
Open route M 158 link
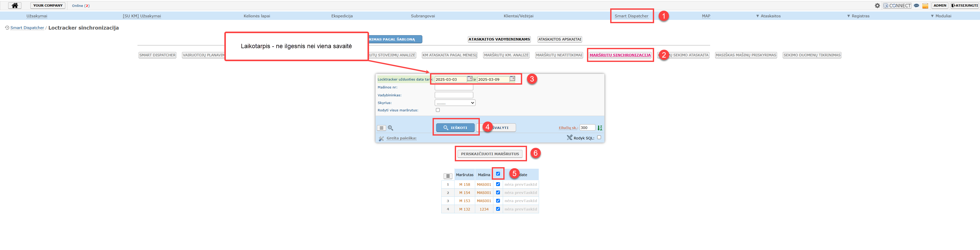[x=464, y=185]
